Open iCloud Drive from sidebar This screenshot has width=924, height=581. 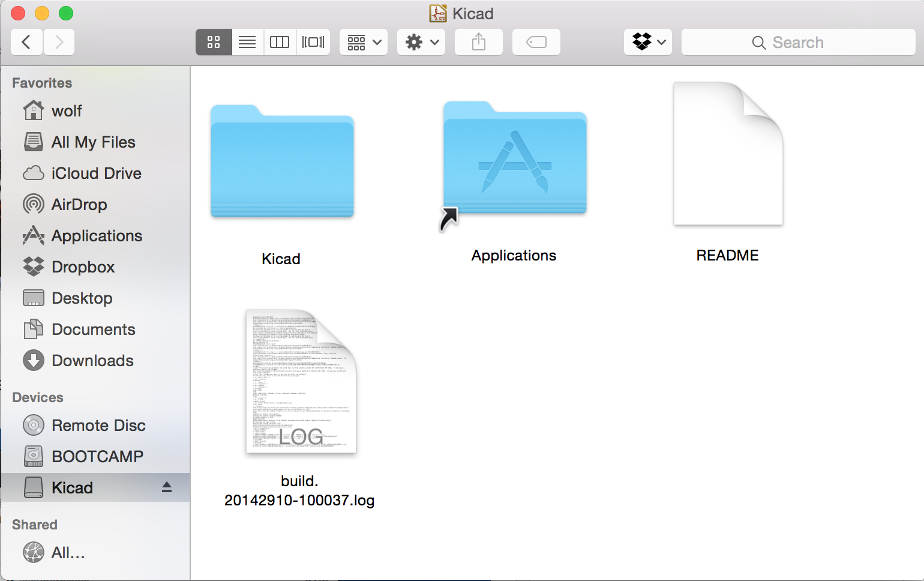[96, 173]
